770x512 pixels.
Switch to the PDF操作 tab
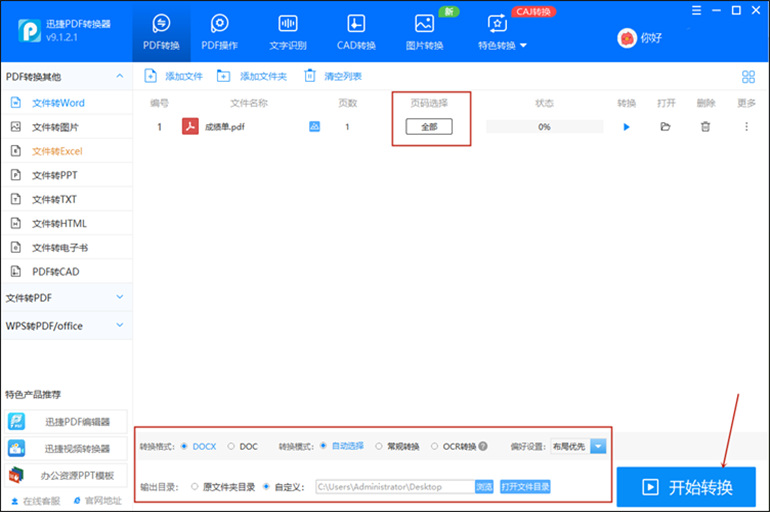coord(220,32)
